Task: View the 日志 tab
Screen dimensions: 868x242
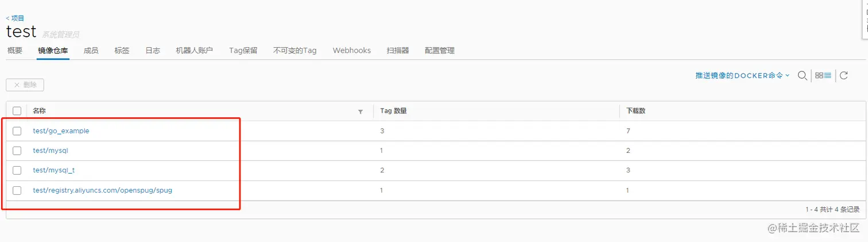Action: point(153,51)
